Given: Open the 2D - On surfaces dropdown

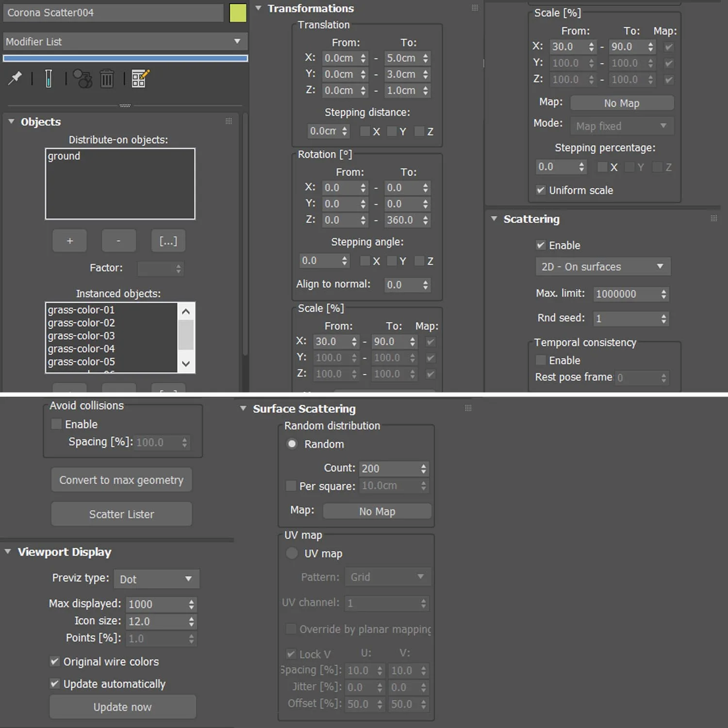Looking at the screenshot, I should pyautogui.click(x=603, y=267).
